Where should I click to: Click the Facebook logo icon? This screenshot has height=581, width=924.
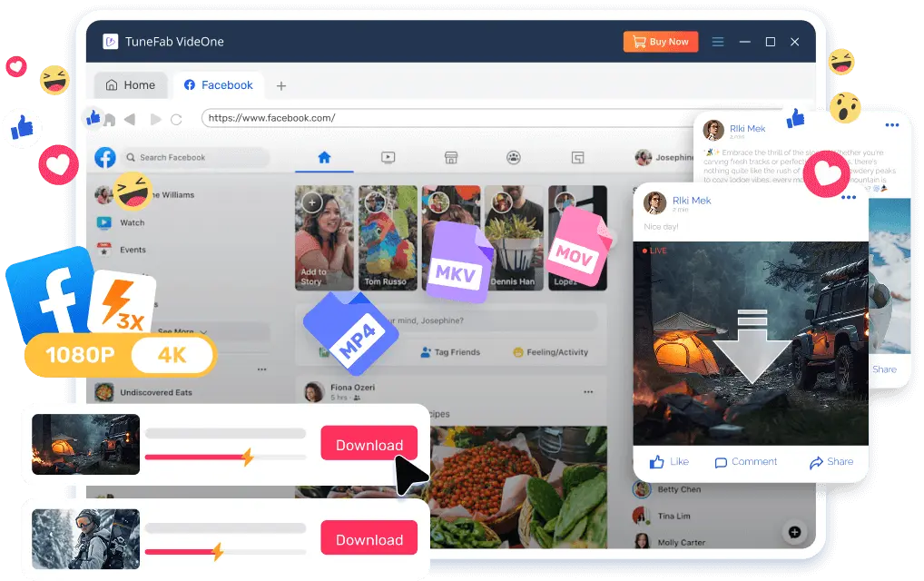coord(105,157)
